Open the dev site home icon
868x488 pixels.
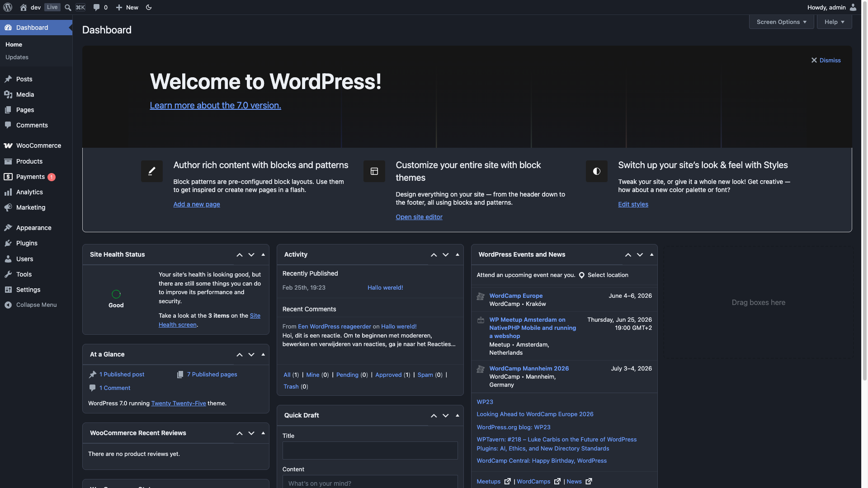point(24,7)
